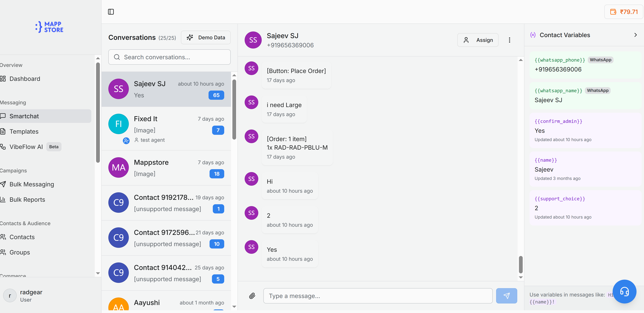The image size is (644, 313).
Task: Attach a file with the paperclip icon
Action: point(252,296)
